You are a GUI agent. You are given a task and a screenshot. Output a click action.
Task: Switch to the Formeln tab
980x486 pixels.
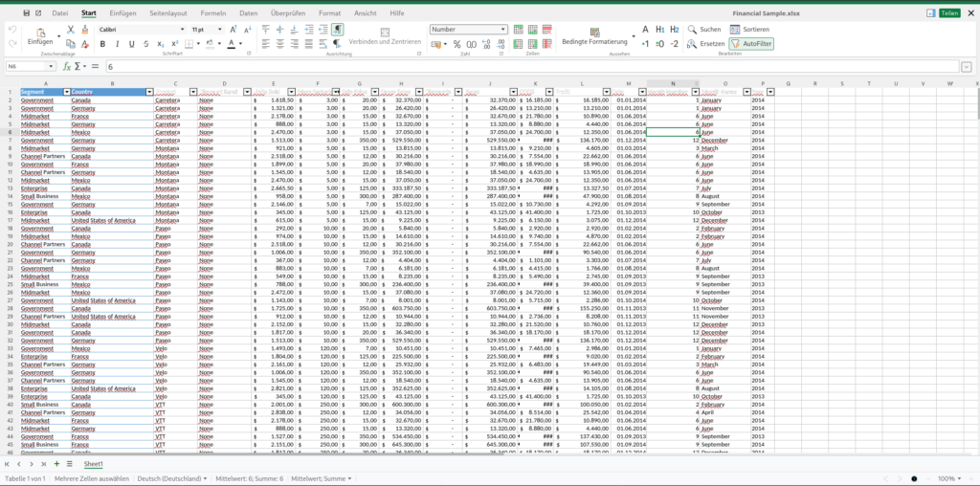tap(212, 13)
